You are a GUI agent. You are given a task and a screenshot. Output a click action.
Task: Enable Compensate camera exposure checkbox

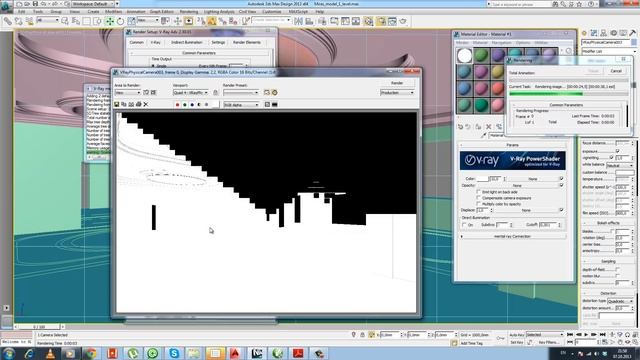478,198
